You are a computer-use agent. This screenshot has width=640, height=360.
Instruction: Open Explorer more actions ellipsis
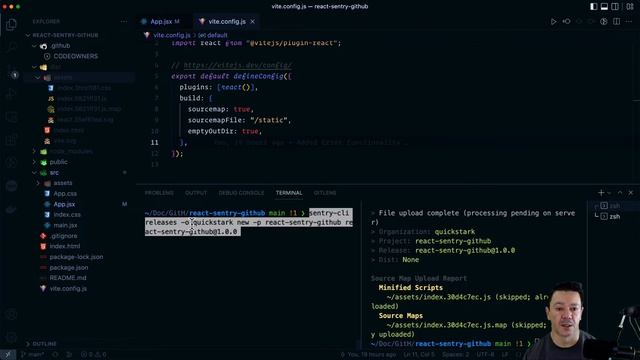tap(124, 21)
